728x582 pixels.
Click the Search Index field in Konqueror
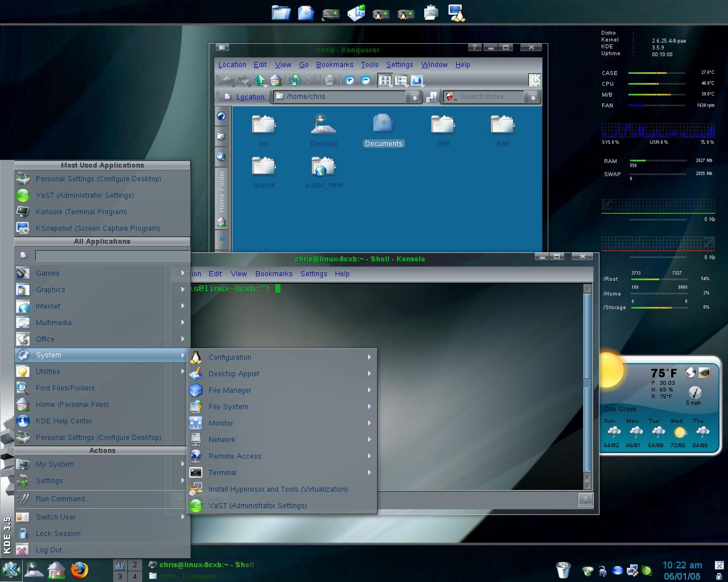(x=491, y=97)
